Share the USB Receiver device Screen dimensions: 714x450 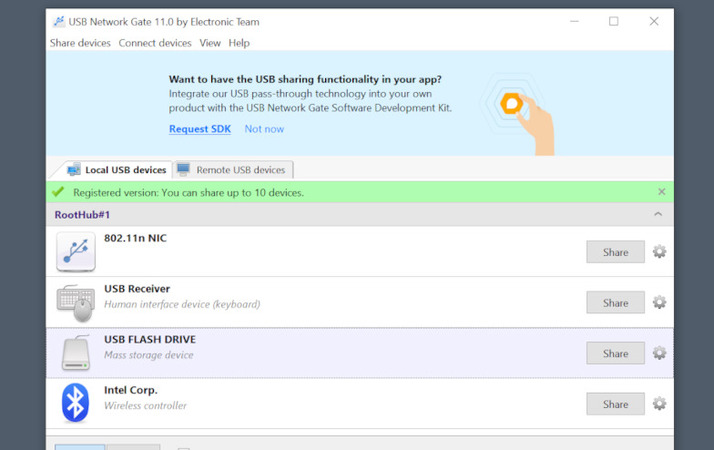tap(615, 302)
